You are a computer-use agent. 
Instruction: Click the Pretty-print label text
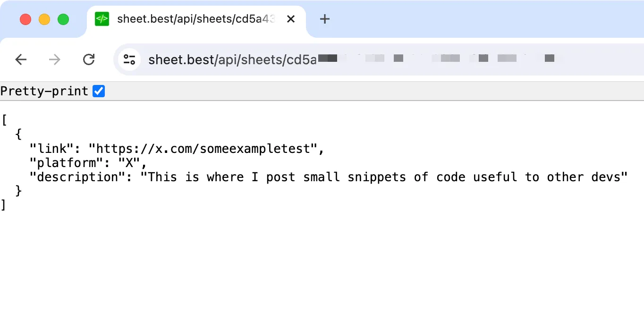coord(44,91)
